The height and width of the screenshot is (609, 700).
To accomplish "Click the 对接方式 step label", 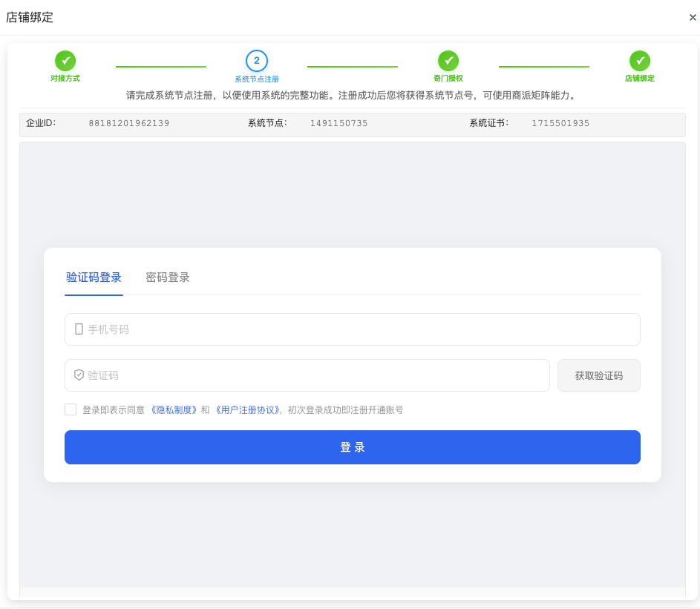I will (x=65, y=78).
